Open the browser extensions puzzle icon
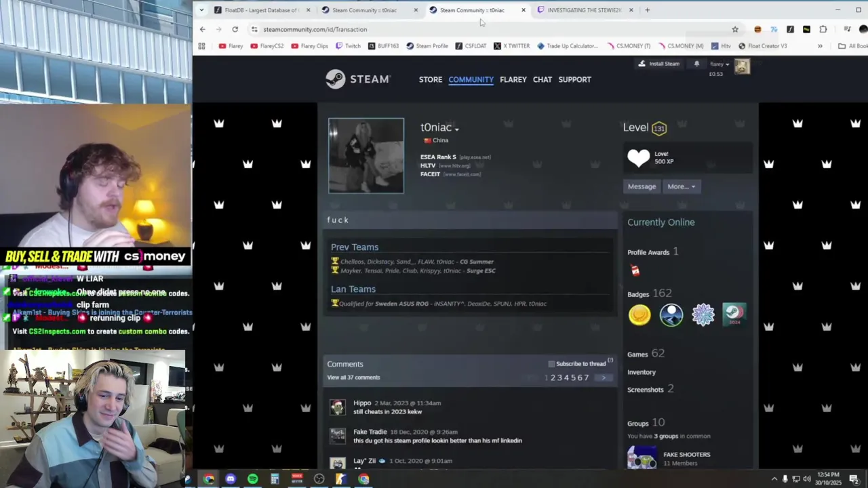868x488 pixels. point(823,29)
